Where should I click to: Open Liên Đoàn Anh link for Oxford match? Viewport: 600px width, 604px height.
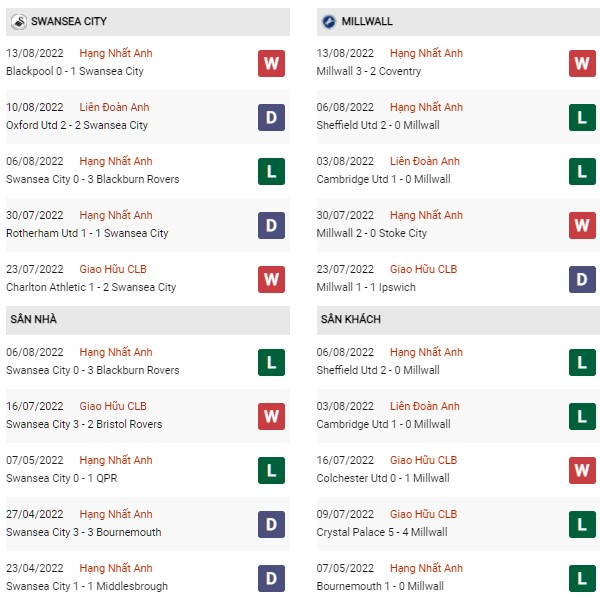(x=114, y=107)
